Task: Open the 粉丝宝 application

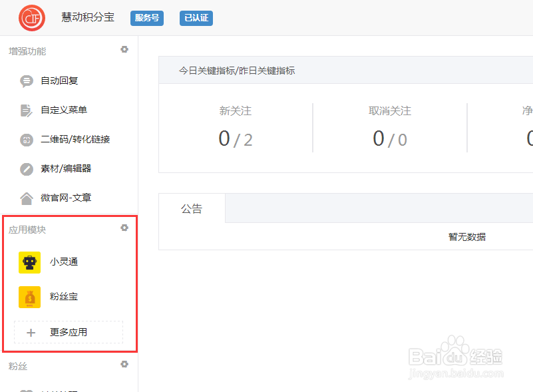Action: [x=64, y=296]
